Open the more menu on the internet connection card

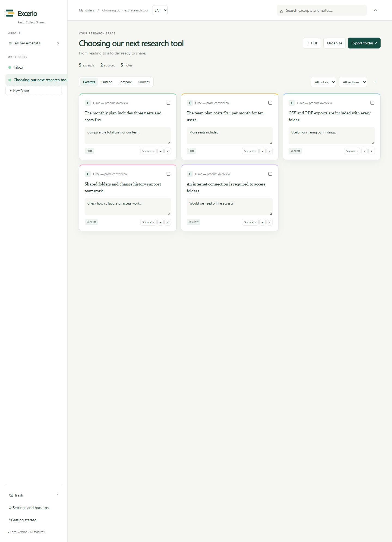[x=262, y=222]
